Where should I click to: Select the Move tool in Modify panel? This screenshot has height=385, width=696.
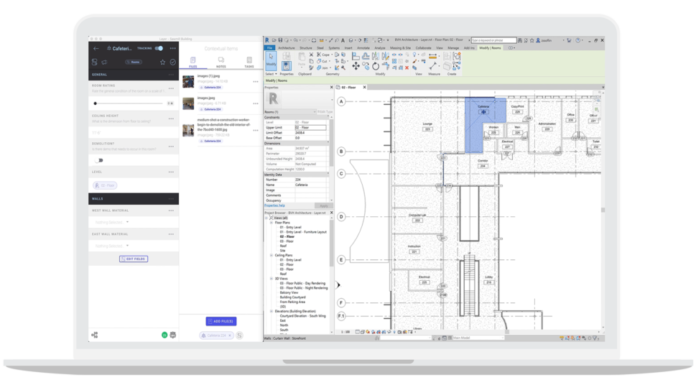[x=356, y=66]
